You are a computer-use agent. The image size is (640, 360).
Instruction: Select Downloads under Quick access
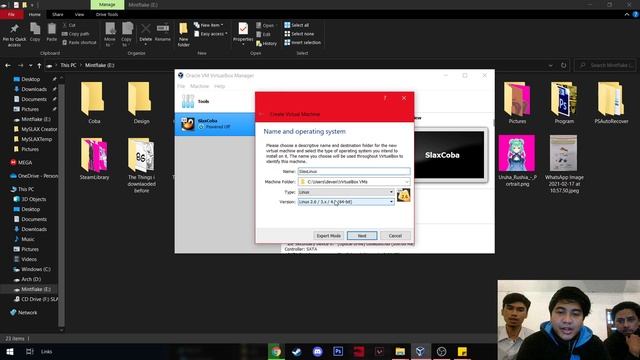coord(34,89)
